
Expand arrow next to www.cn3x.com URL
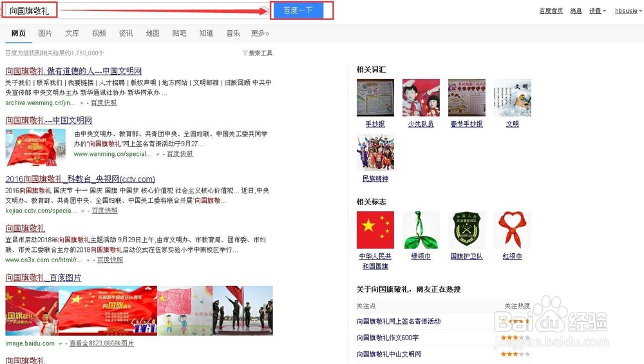[x=88, y=260]
